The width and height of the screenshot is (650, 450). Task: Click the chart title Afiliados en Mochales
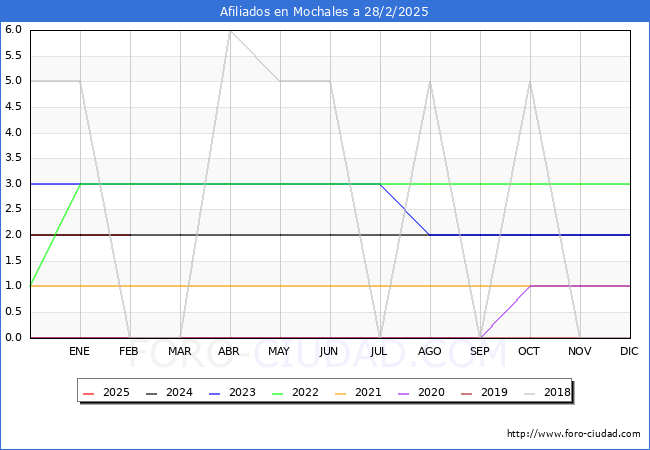pos(324,11)
